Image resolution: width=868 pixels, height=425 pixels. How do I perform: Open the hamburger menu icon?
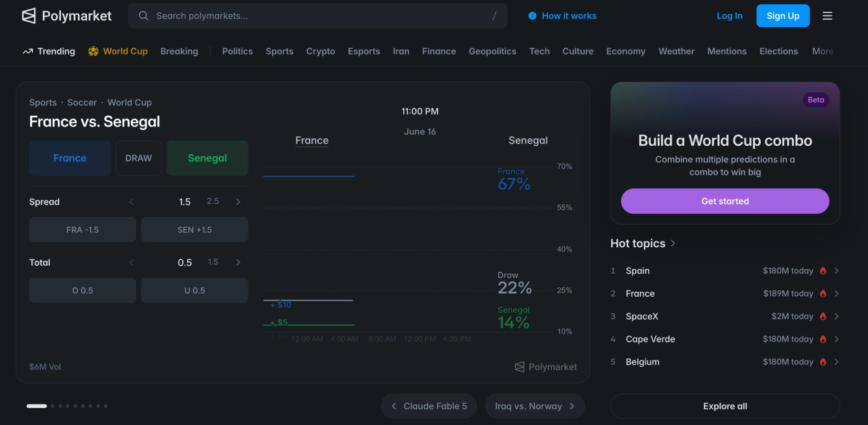click(x=827, y=16)
